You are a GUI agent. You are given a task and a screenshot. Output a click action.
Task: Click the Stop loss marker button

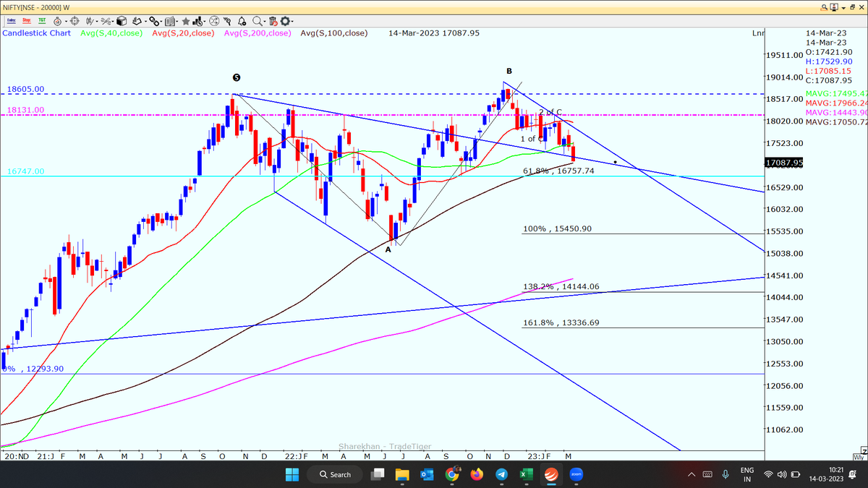[27, 22]
